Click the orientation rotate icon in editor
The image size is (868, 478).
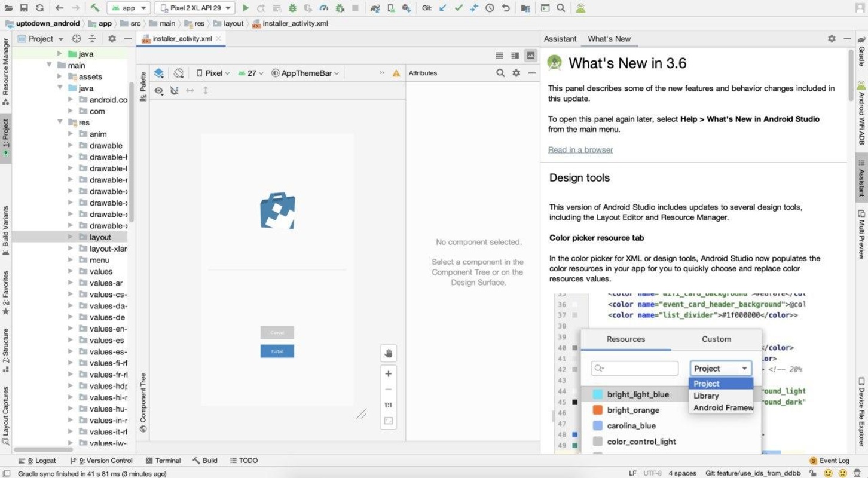coord(179,73)
